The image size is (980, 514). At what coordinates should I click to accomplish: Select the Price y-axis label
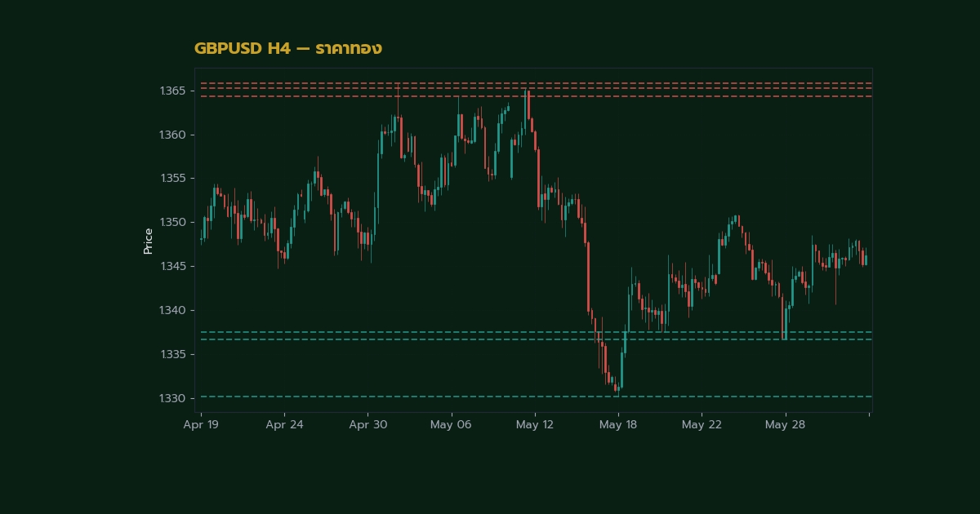(x=148, y=241)
